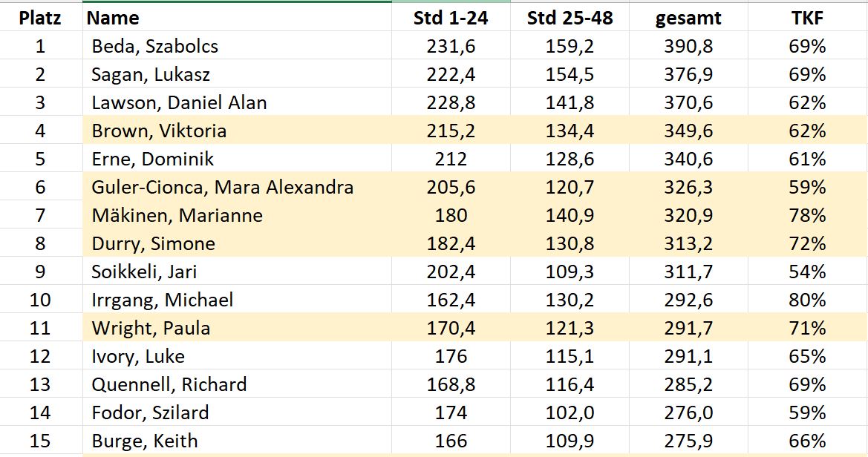The width and height of the screenshot is (868, 457).
Task: Select the Std 25-48 header cell
Action: pyautogui.click(x=570, y=18)
